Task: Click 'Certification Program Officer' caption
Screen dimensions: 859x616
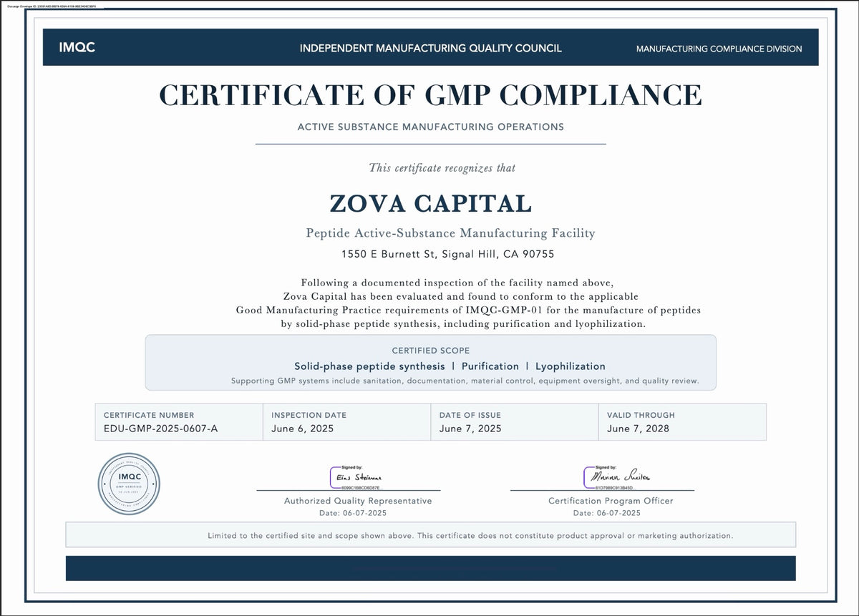Action: [x=611, y=501]
